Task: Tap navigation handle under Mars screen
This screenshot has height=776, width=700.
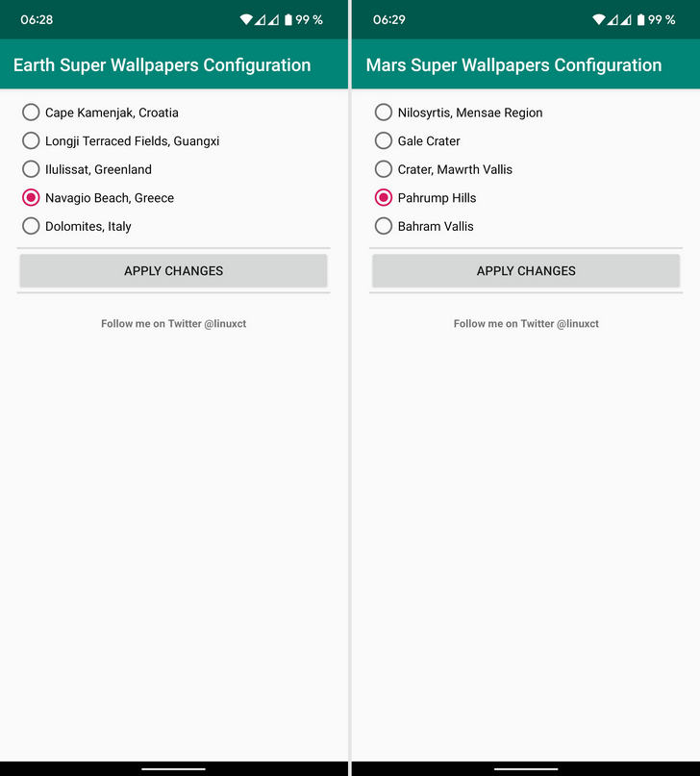Action: click(x=526, y=769)
